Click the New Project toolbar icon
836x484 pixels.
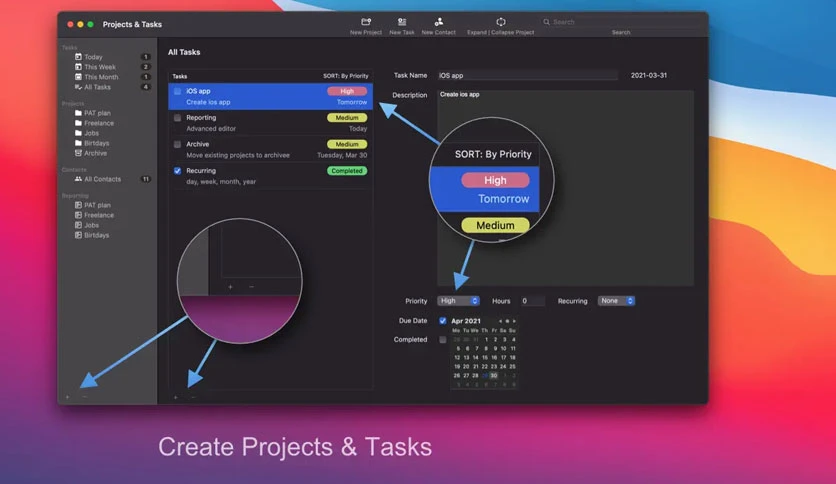click(x=366, y=22)
